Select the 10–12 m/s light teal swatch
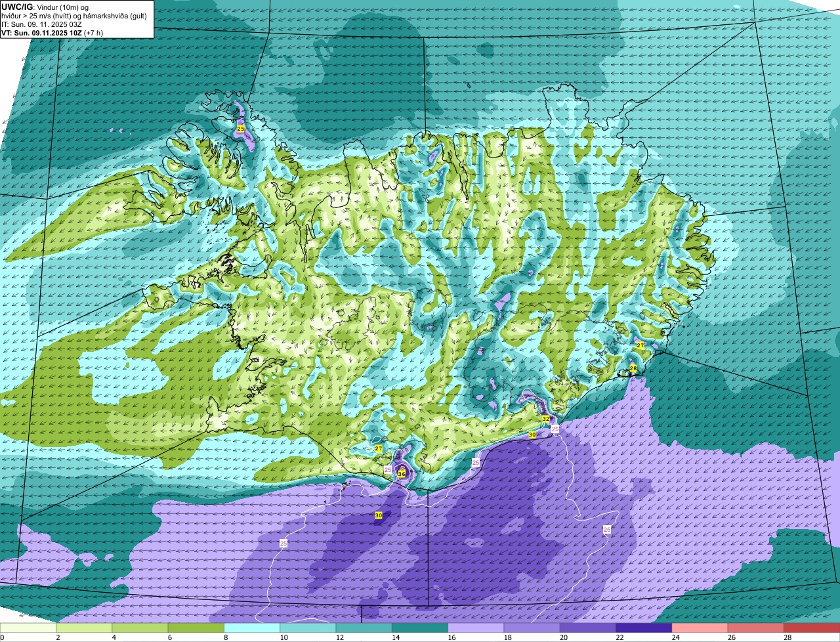840x642 pixels. (x=308, y=628)
